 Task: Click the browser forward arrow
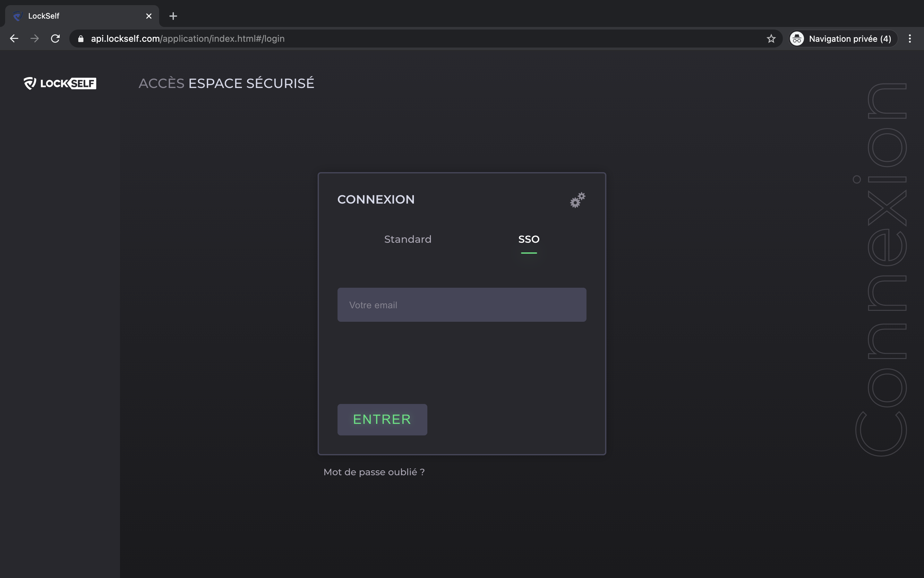pos(35,39)
